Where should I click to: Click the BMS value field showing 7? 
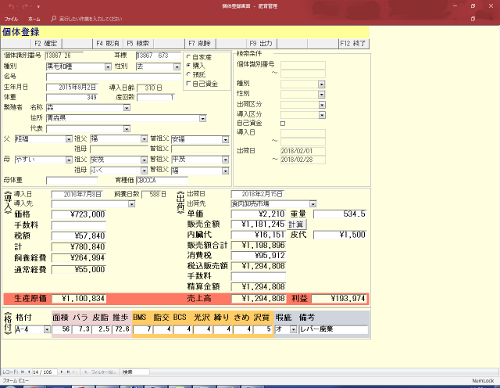tap(142, 330)
